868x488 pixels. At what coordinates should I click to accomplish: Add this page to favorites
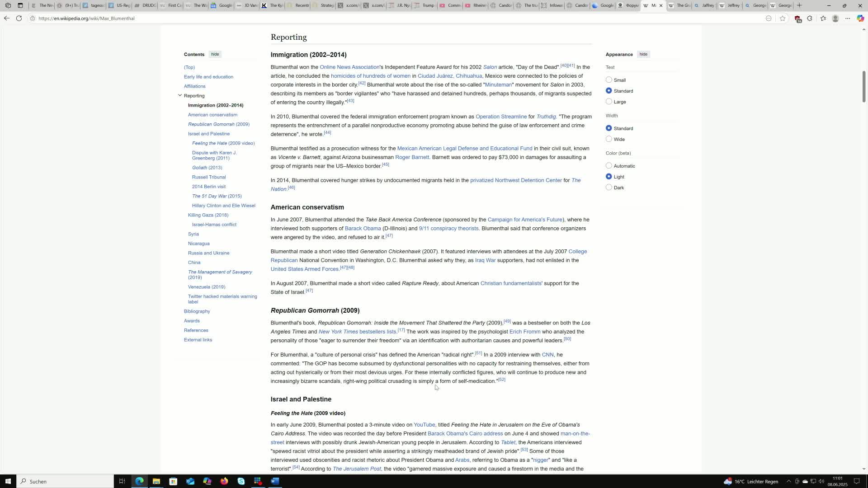point(783,18)
